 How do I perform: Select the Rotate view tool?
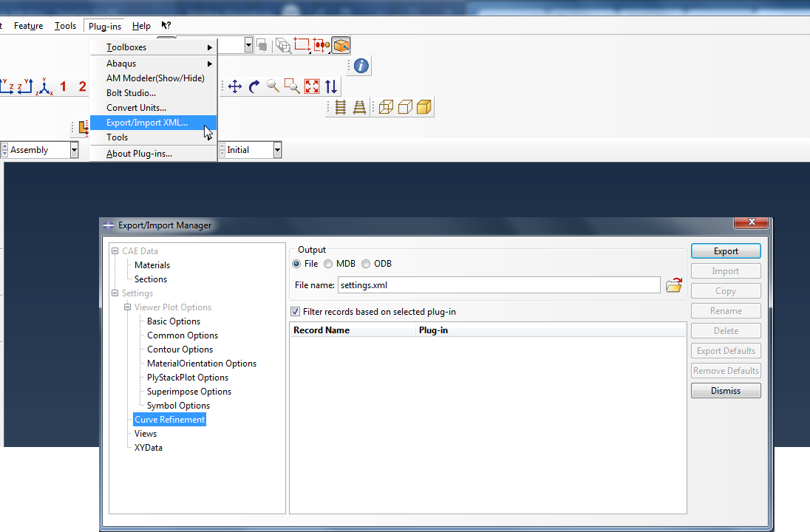(253, 86)
